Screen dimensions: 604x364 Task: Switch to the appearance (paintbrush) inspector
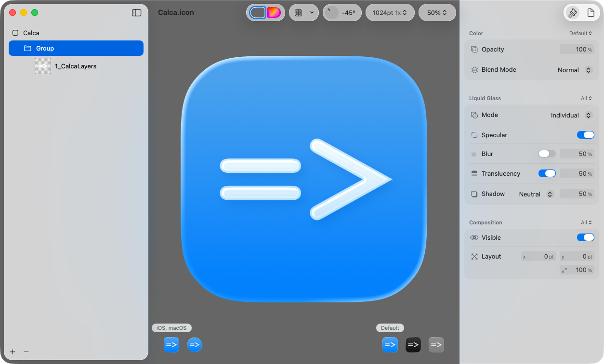click(573, 13)
